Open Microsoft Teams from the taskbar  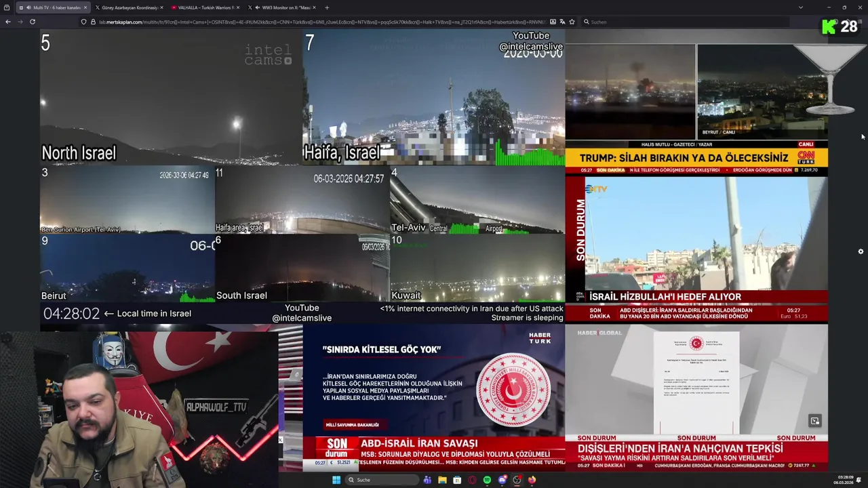click(427, 480)
